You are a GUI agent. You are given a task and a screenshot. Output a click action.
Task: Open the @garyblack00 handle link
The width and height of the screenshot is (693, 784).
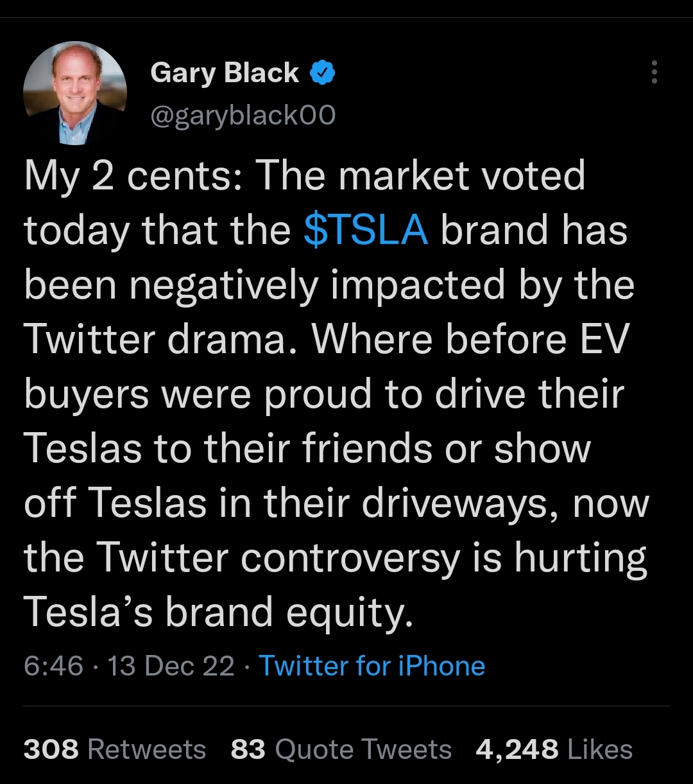coord(243,116)
